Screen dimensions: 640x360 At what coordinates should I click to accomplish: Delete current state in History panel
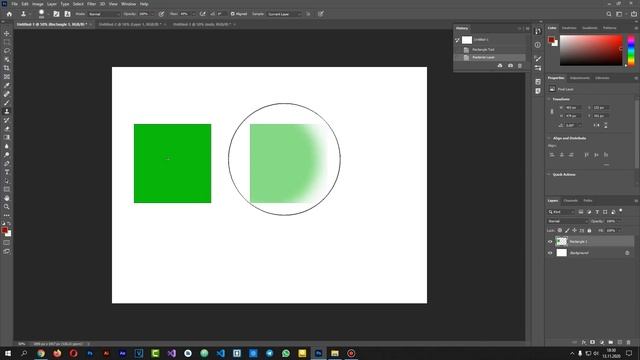click(x=520, y=66)
